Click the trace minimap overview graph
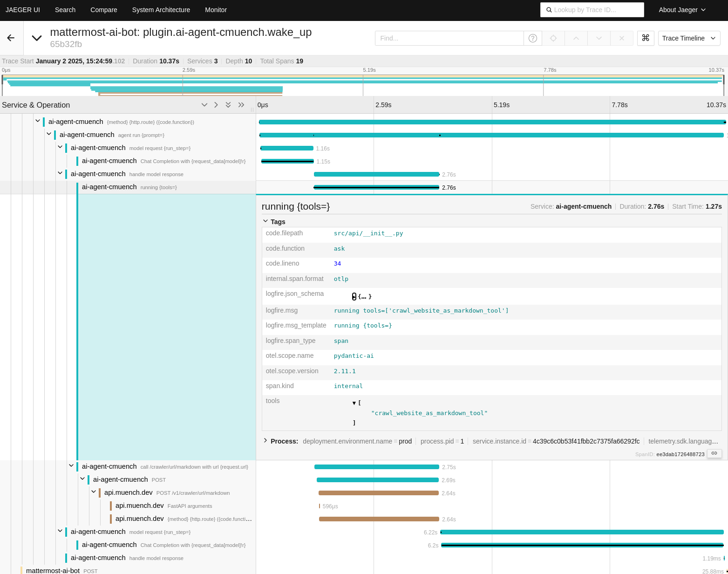Image resolution: width=728 pixels, height=574 pixels. 364,84
